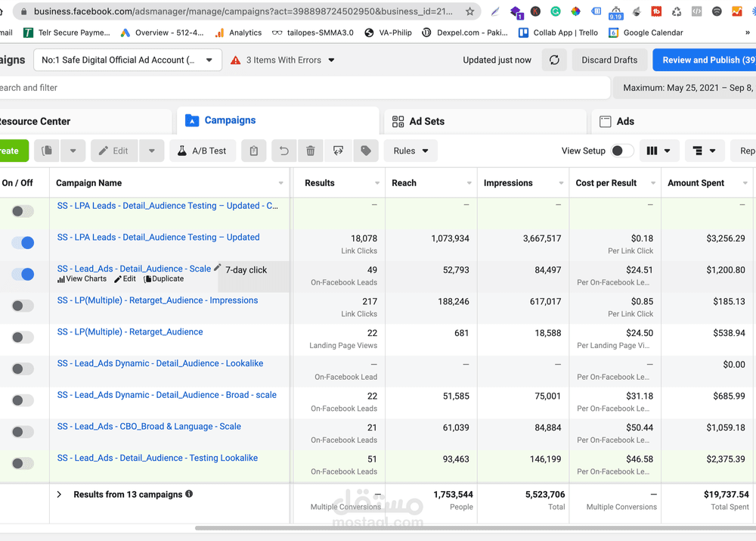Turn on LPA Leads Updated - C... campaign
The height and width of the screenshot is (541, 756).
coord(23,211)
